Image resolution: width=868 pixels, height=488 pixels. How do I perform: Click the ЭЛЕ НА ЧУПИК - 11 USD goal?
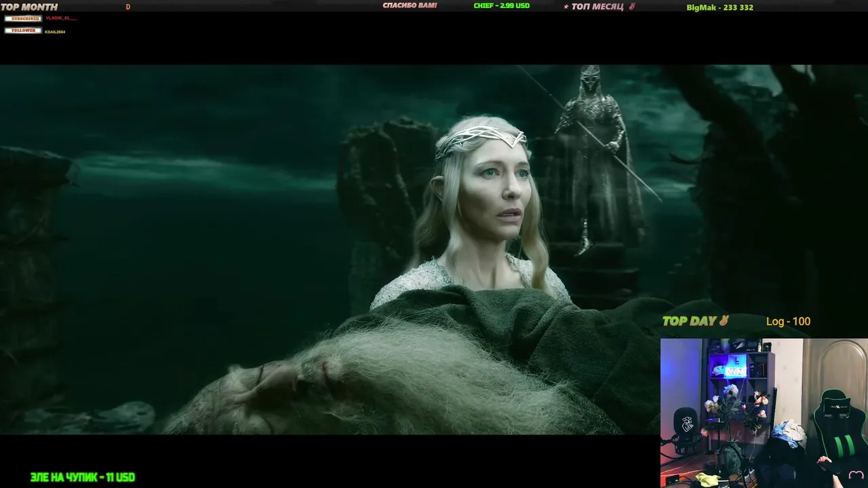click(83, 477)
